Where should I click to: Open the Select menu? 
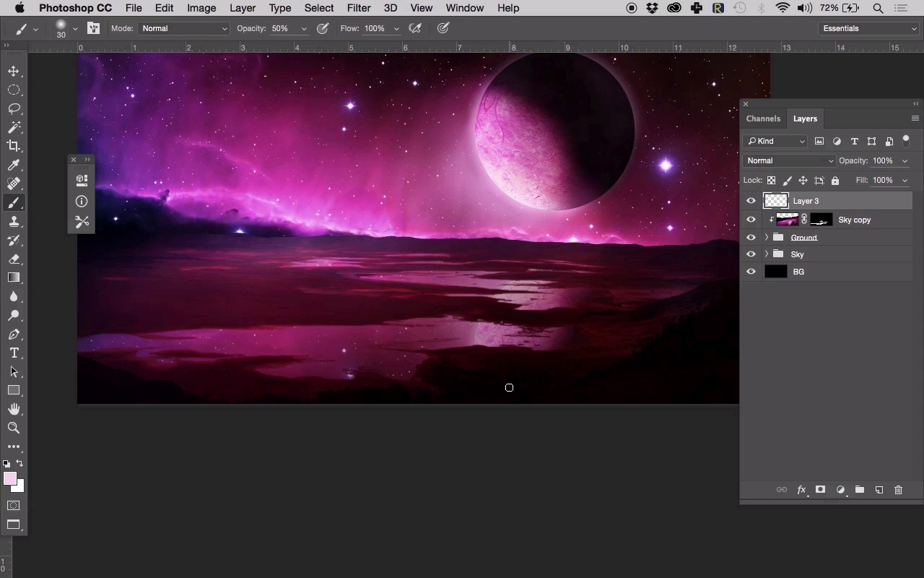(x=319, y=8)
